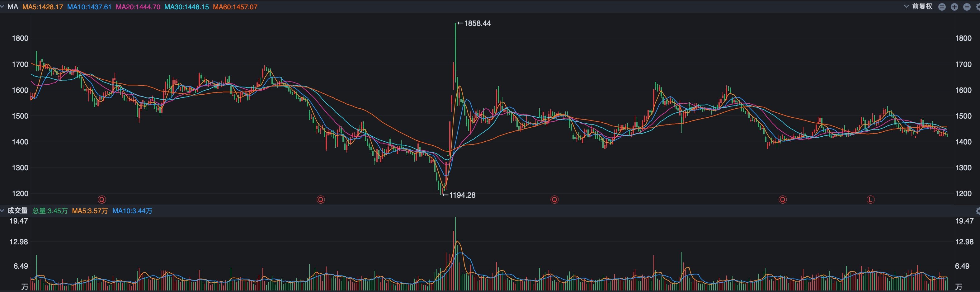Toggle the MA60:1457.07 indicator line
The image size is (980, 292).
coord(235,7)
